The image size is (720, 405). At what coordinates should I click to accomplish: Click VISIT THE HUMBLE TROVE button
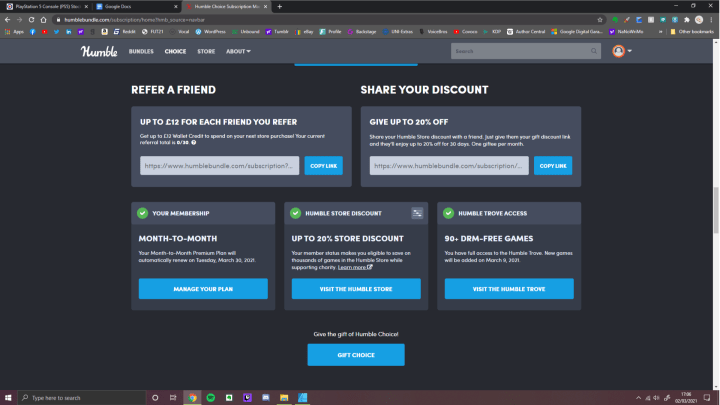[x=509, y=289]
